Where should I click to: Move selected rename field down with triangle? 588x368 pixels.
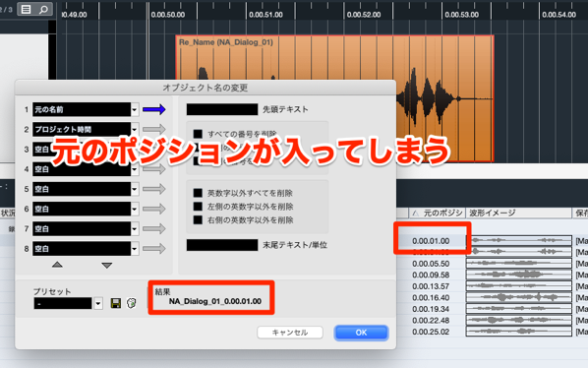107,266
